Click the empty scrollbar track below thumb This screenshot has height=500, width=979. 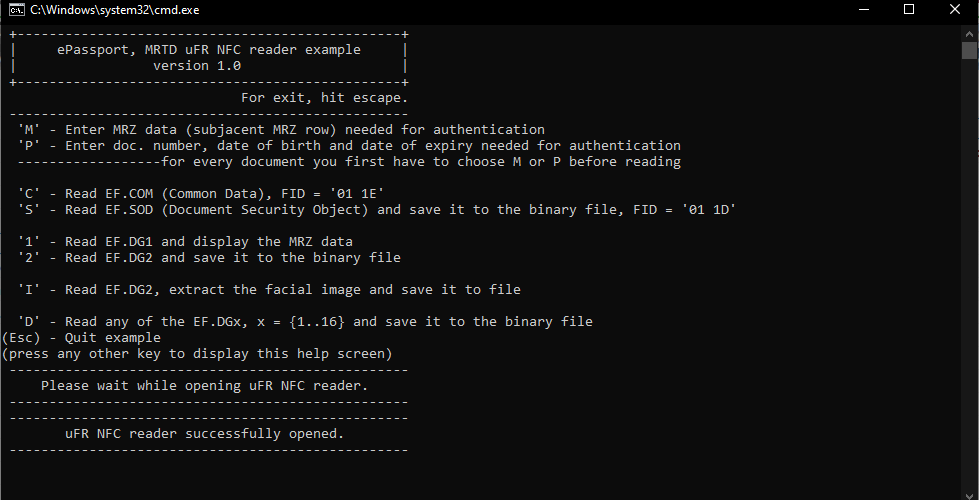coord(968,275)
